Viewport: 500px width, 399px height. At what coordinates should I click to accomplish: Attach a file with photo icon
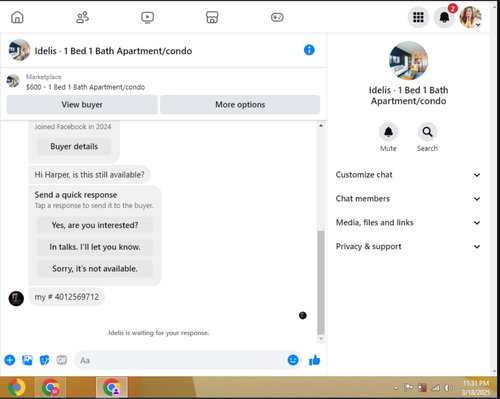click(x=27, y=360)
